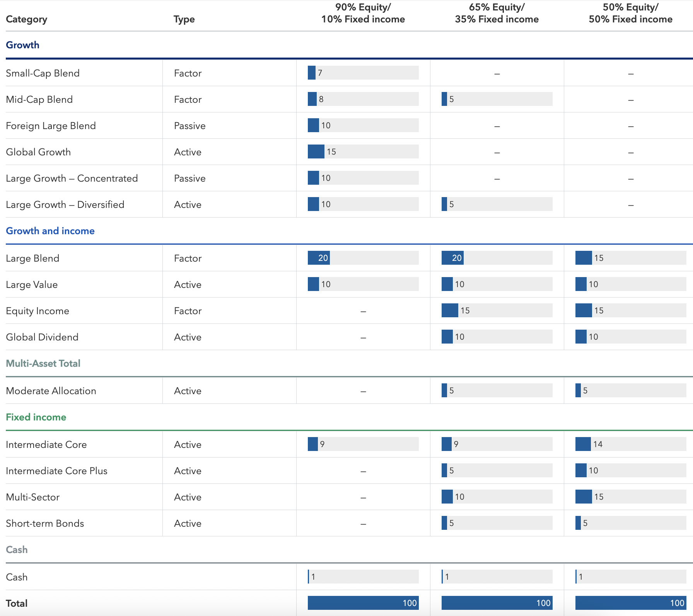Viewport: 693px width, 616px height.
Task: Open the Small-Cap Blend category row
Action: [x=43, y=73]
